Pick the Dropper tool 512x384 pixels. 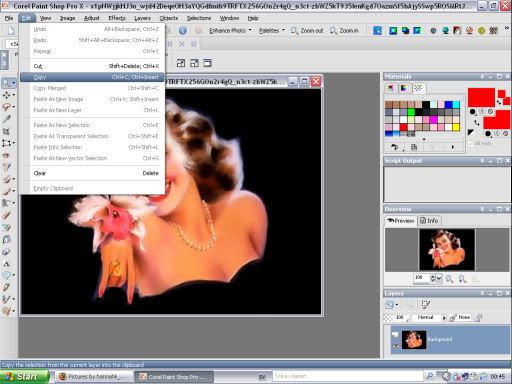tap(6, 119)
